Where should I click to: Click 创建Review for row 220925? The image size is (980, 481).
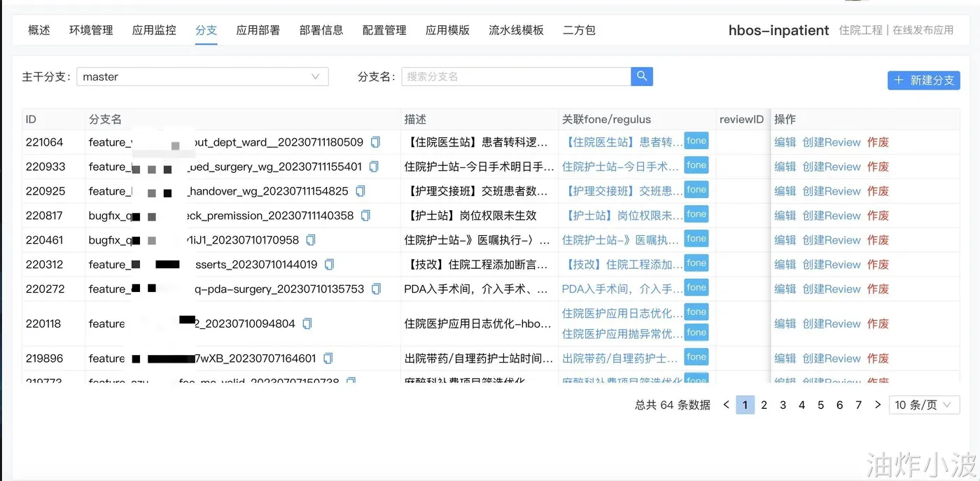(x=832, y=191)
